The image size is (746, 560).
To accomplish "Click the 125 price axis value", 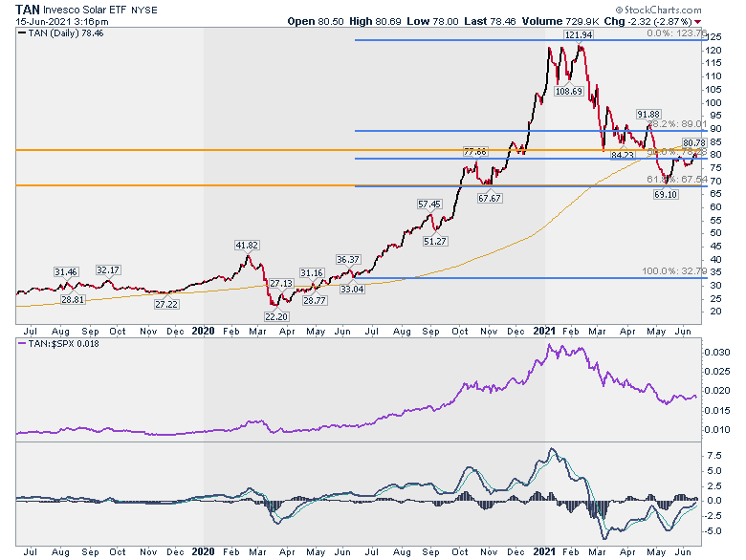I will [x=714, y=37].
